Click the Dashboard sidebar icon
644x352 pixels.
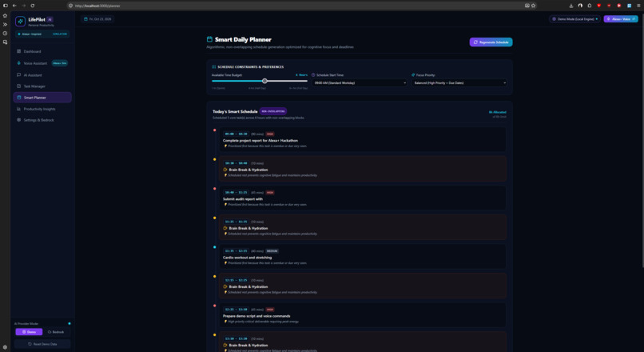[19, 51]
